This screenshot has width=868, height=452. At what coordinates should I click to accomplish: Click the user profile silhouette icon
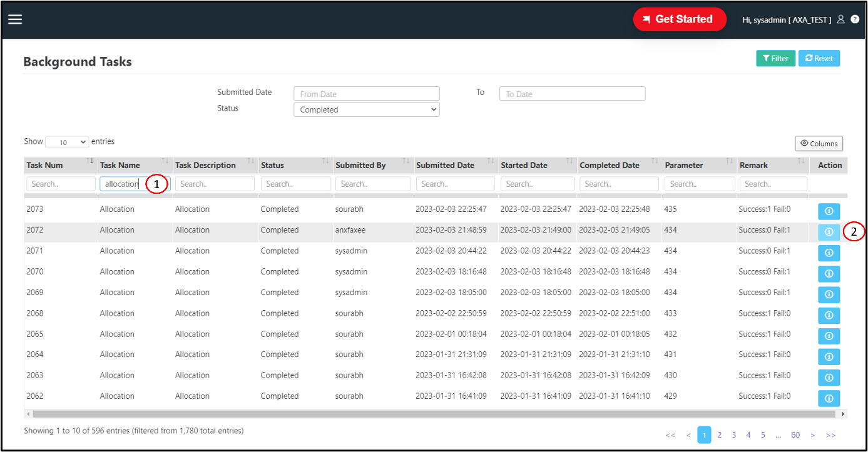tap(840, 19)
